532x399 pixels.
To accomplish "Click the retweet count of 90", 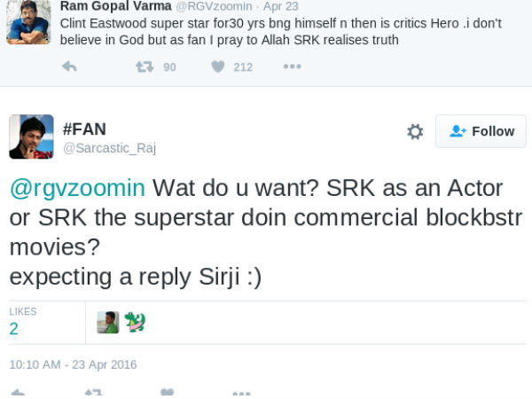I will pos(169,66).
